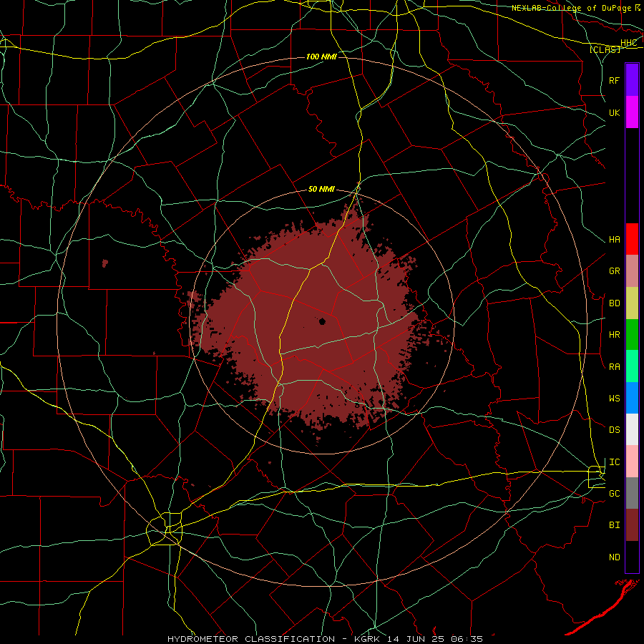This screenshot has width=644, height=644.
Task: Click the BI brown legend swatch
Action: point(632,525)
